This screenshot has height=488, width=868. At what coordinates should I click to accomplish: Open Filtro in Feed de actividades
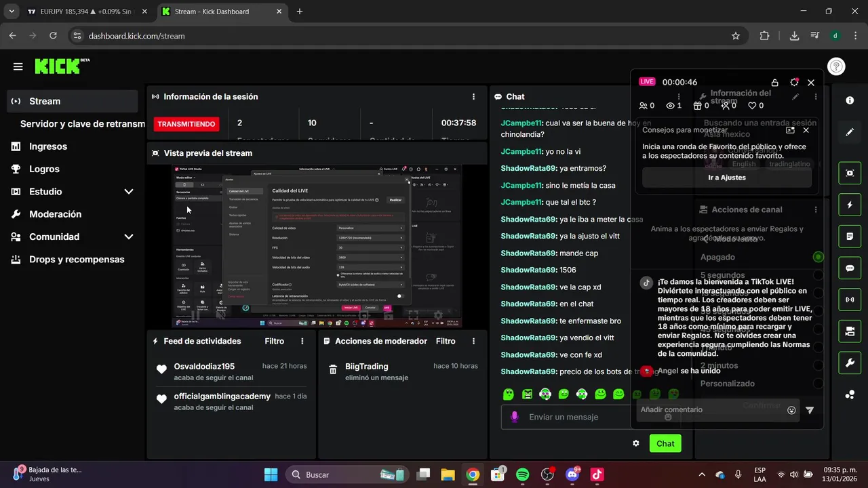point(275,341)
